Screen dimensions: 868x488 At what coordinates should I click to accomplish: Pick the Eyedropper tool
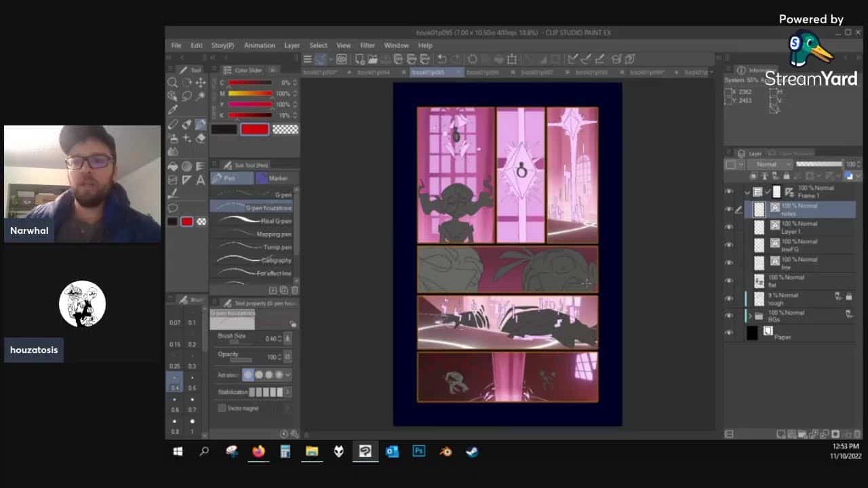173,110
